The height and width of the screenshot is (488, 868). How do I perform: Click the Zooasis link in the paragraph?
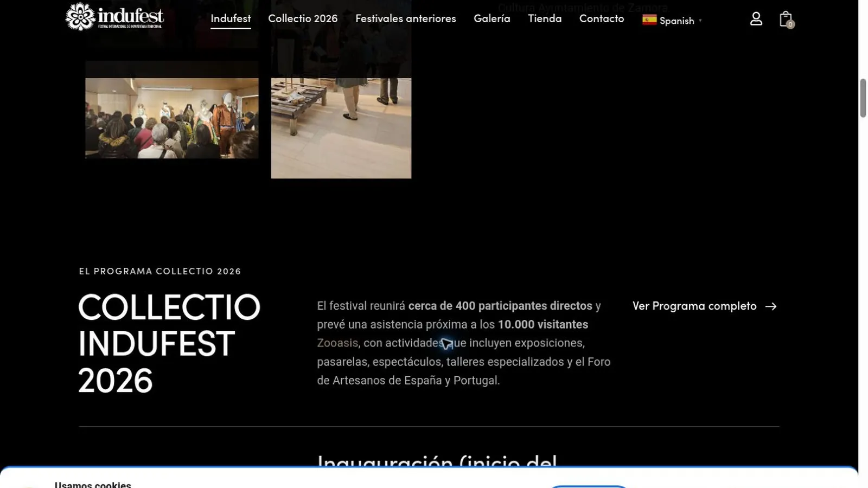(337, 343)
